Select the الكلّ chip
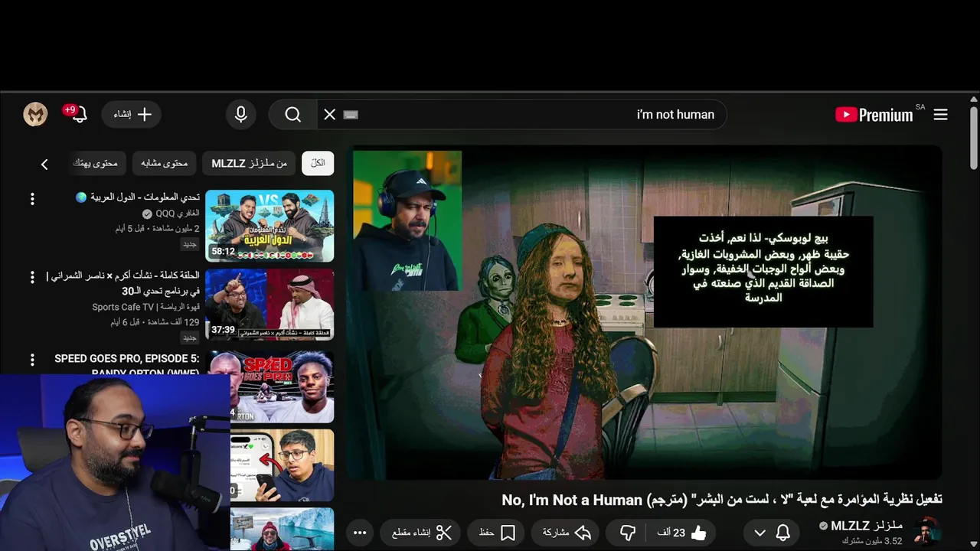The image size is (980, 551). pyautogui.click(x=318, y=163)
